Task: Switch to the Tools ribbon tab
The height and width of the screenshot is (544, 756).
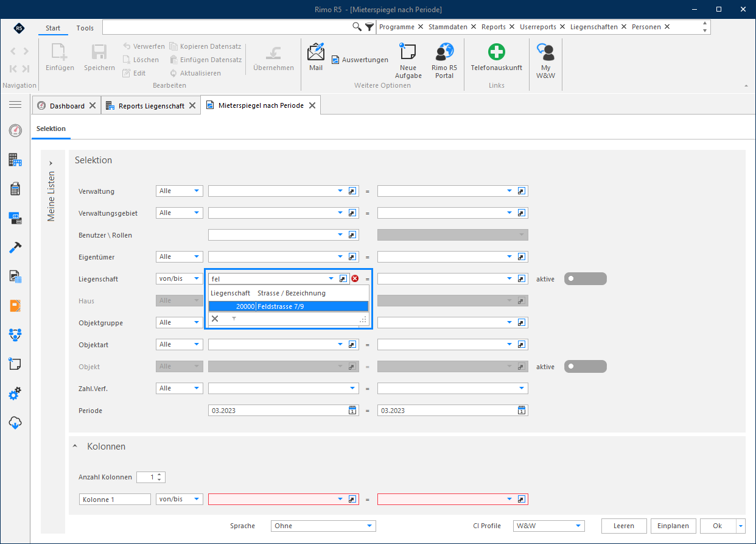Action: 85,28
